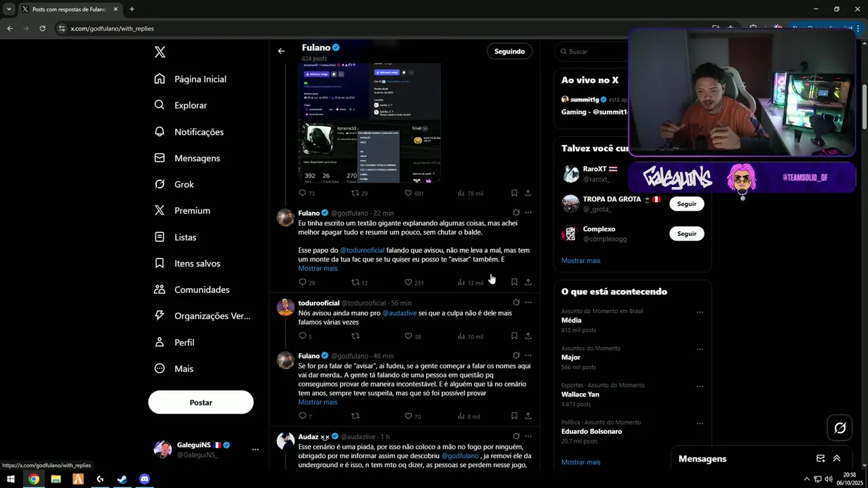Open floating Grok button
This screenshot has height=488, width=868.
point(840,428)
